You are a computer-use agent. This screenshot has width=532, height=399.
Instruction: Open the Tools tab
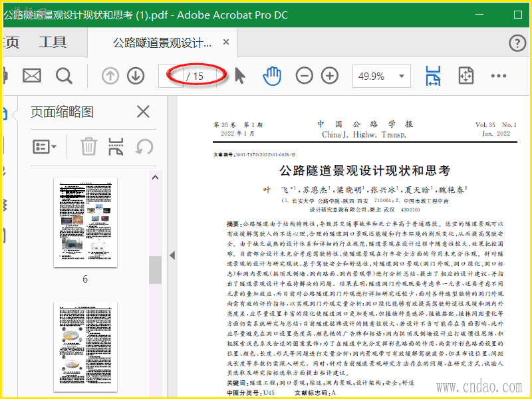point(53,43)
